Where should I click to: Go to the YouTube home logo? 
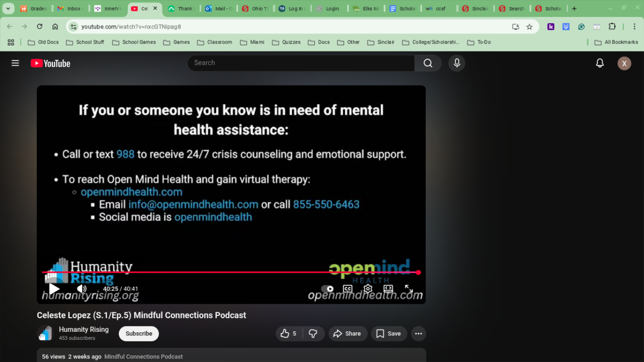pyautogui.click(x=50, y=63)
